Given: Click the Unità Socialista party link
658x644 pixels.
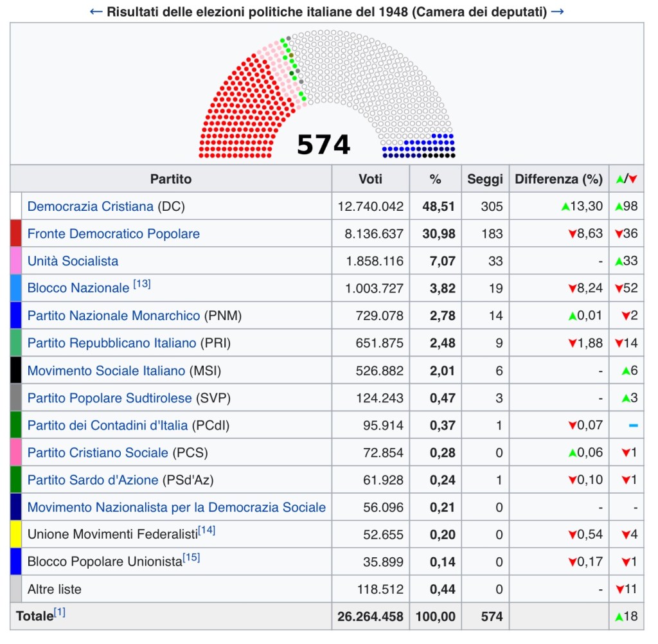Looking at the screenshot, I should tap(73, 261).
